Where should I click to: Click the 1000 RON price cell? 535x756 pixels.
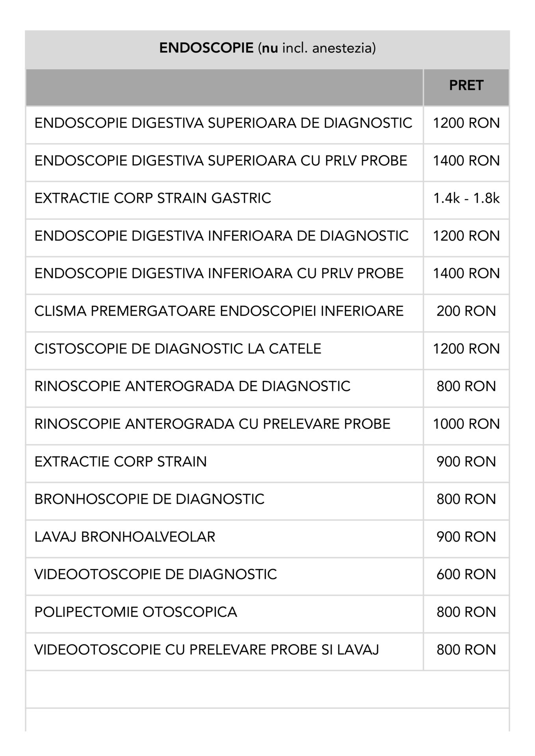coord(466,424)
